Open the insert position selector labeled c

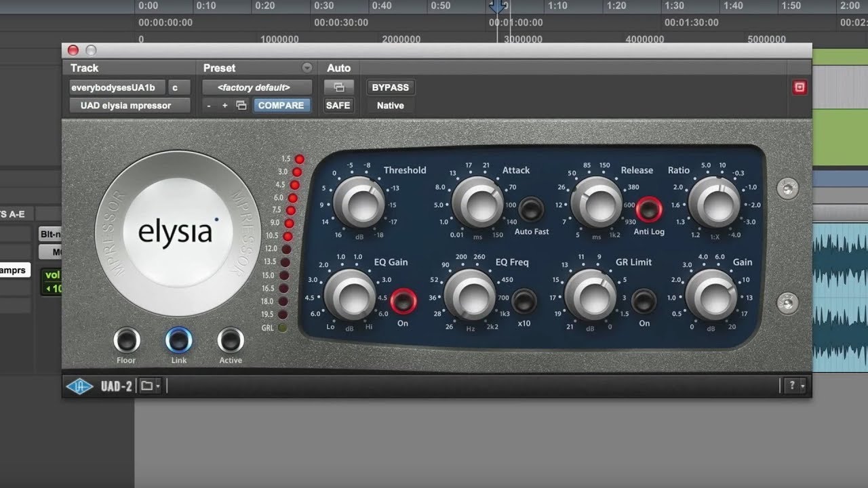pos(179,87)
